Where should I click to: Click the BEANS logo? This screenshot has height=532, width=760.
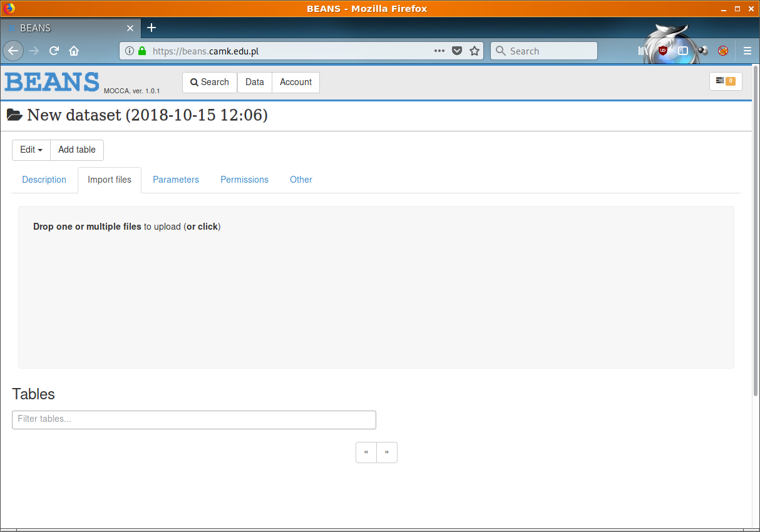(x=52, y=82)
